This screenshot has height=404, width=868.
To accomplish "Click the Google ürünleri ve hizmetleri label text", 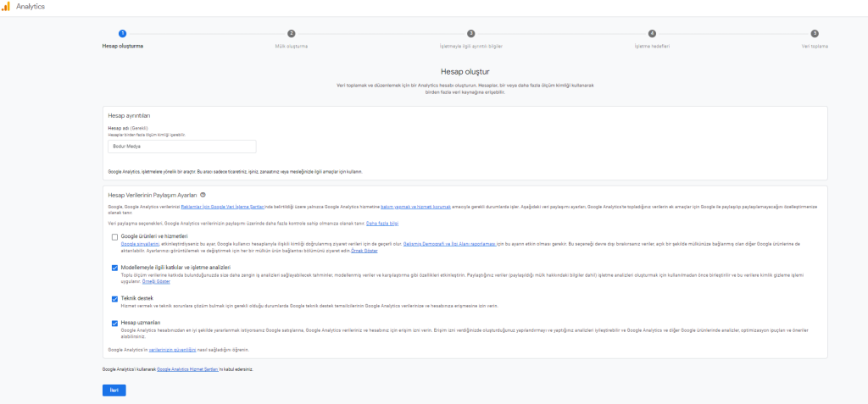I will pyautogui.click(x=154, y=236).
